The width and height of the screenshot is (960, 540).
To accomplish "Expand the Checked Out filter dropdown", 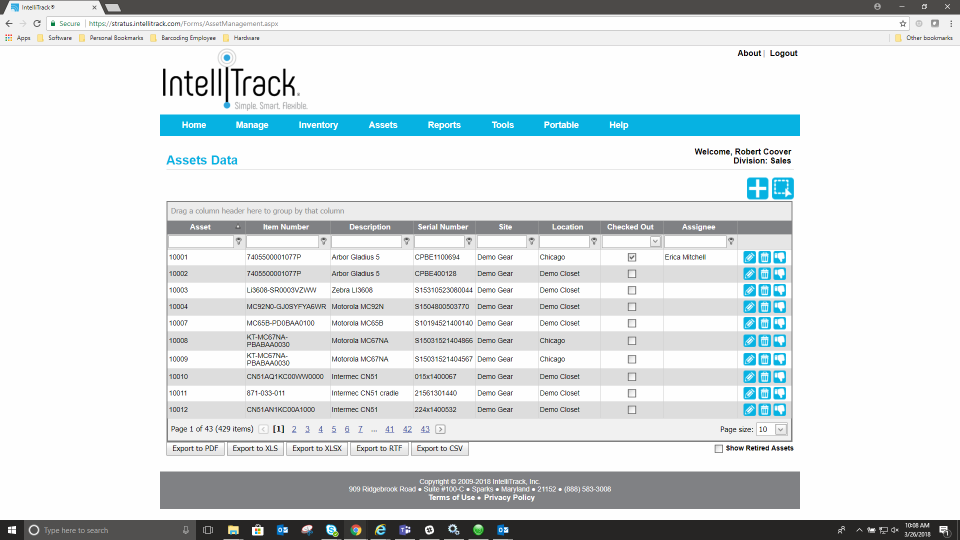I will (x=655, y=242).
